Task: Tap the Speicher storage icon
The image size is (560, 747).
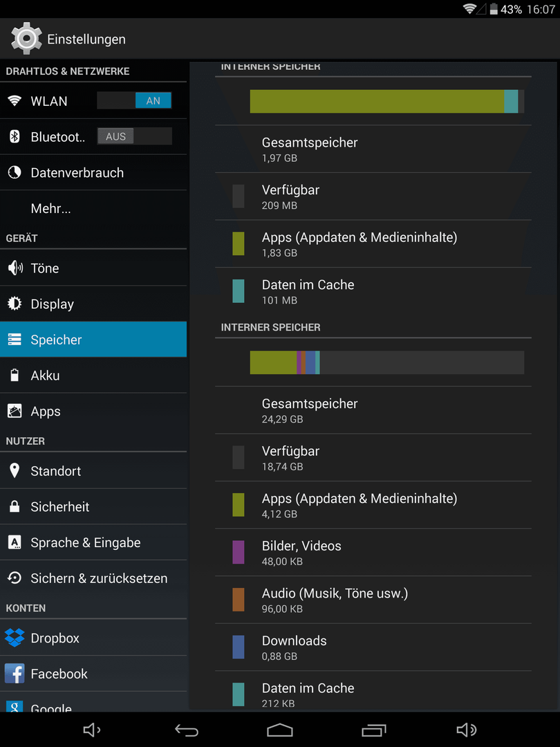Action: pyautogui.click(x=15, y=339)
